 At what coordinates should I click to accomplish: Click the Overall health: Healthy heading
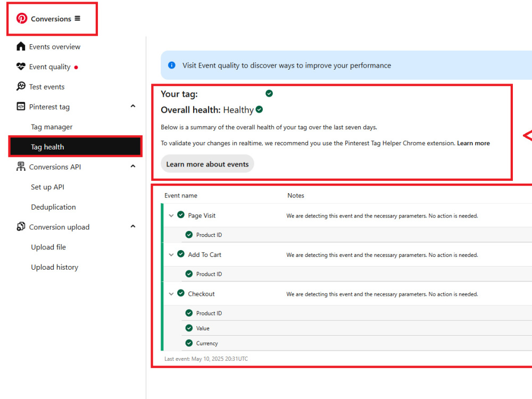click(x=207, y=110)
